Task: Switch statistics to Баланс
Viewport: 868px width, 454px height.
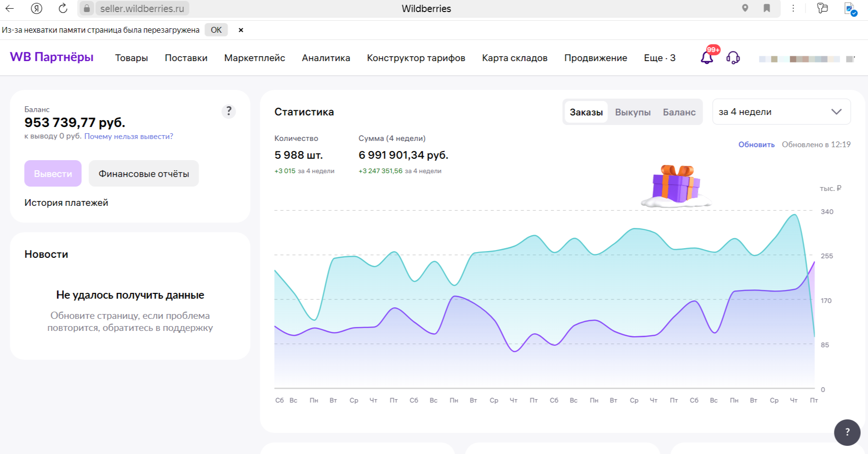Action: click(x=679, y=112)
